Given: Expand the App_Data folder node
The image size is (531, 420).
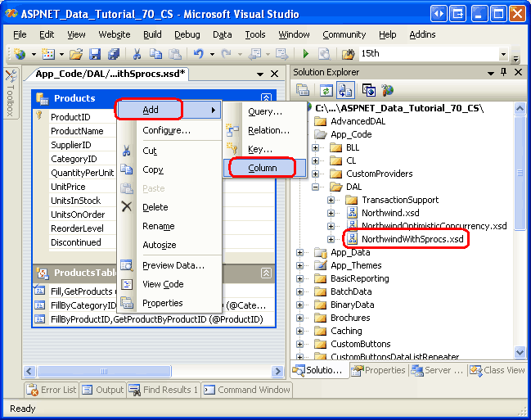Looking at the screenshot, I should (302, 252).
